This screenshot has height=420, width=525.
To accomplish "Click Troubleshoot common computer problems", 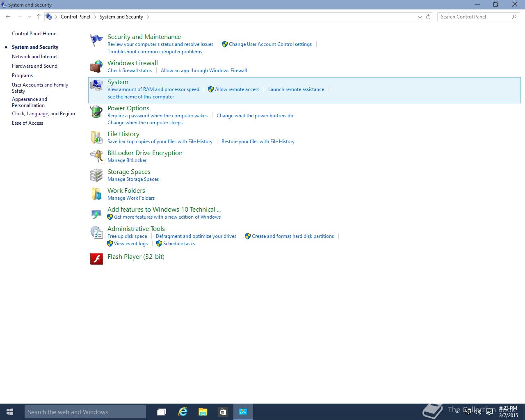I will (155, 52).
